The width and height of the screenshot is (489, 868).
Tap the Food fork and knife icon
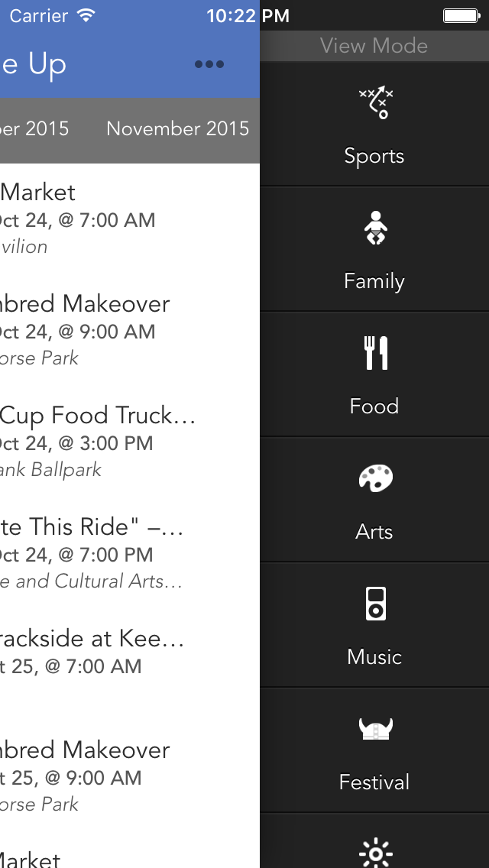click(x=376, y=353)
